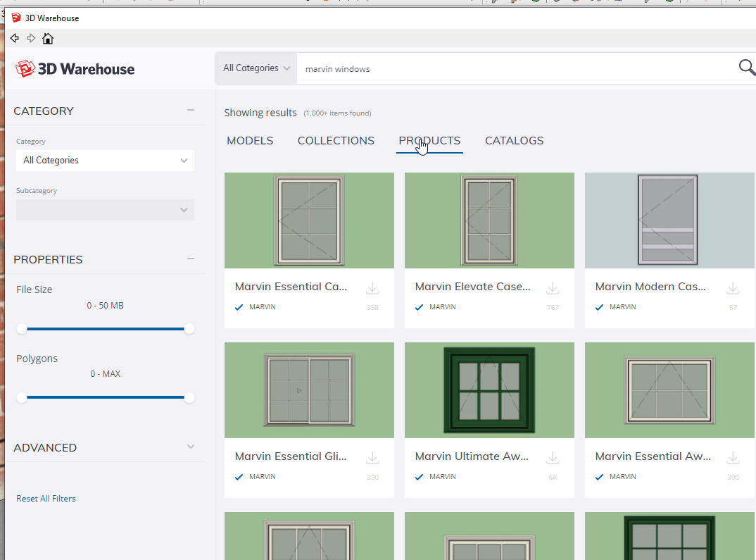Go forward using the forward arrow

pos(31,38)
